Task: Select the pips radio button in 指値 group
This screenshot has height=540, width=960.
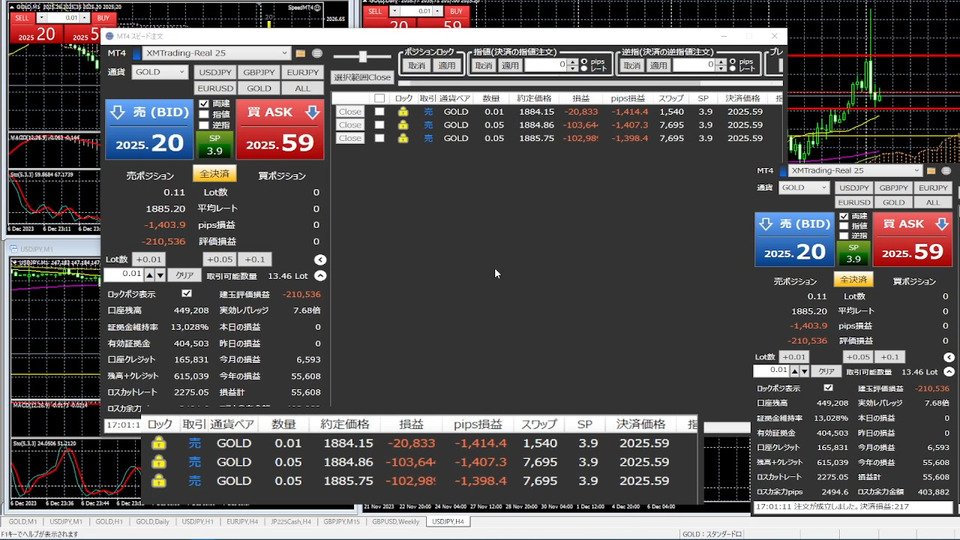Action: pyautogui.click(x=583, y=61)
